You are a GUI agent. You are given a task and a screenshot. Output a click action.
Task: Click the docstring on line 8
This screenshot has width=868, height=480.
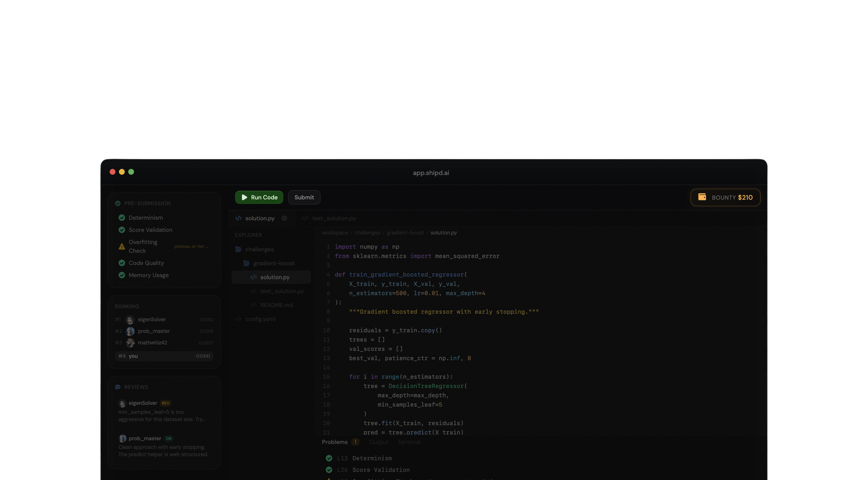pos(444,311)
